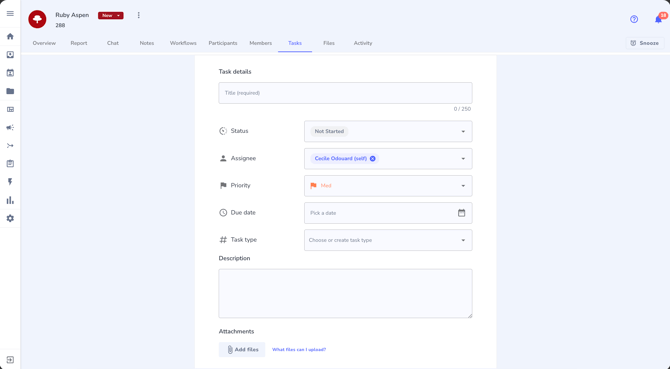Screen dimensions: 670x369
Task: Open 'What files can I upload?' link
Action: pyautogui.click(x=299, y=349)
